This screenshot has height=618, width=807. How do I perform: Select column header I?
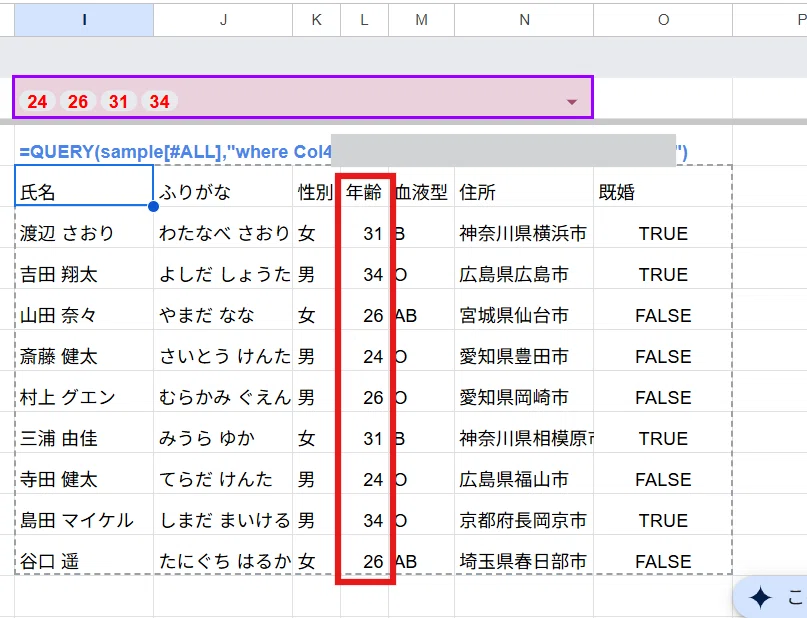point(84,20)
